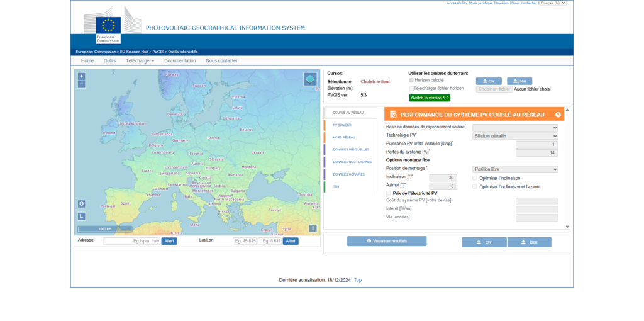Click Nous contacter link in top bar
Screen dimensions: 644x321
[524, 3]
